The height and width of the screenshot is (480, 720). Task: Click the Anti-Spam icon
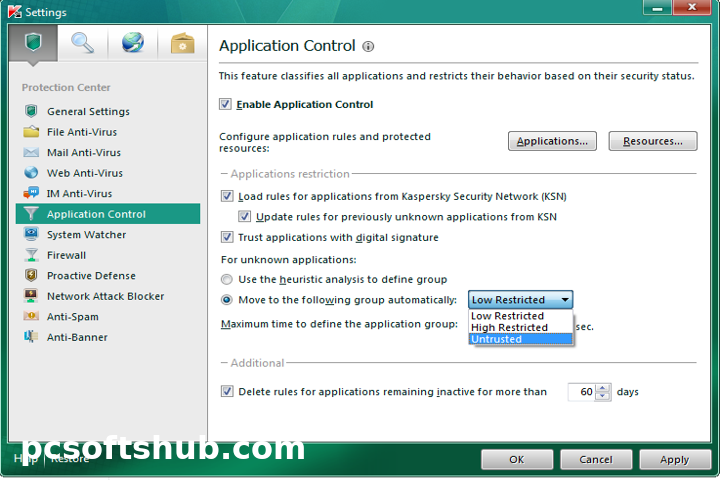(x=31, y=316)
